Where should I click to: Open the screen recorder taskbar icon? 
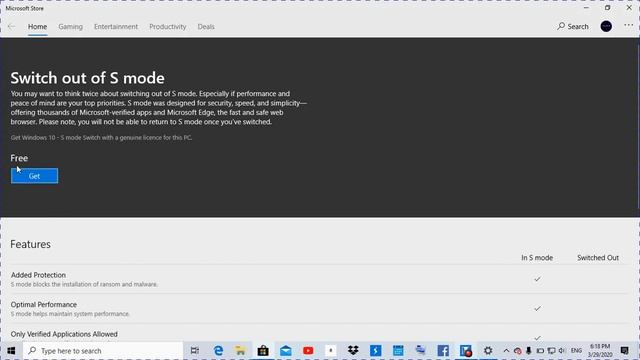(466, 351)
